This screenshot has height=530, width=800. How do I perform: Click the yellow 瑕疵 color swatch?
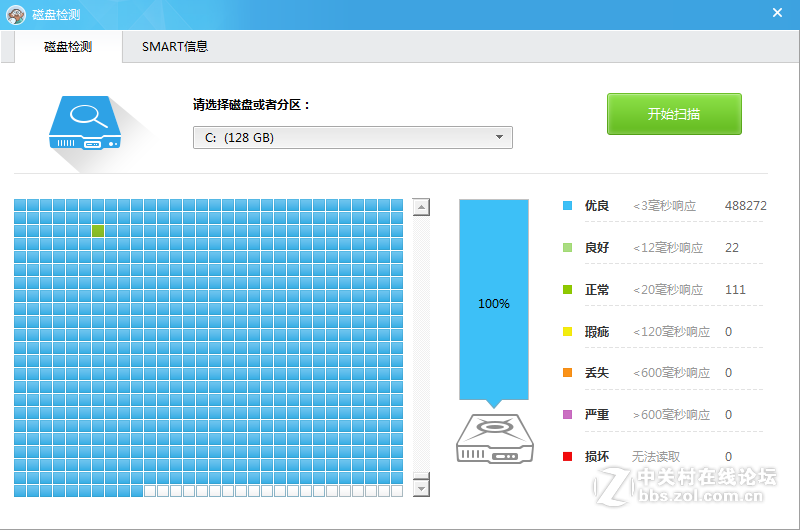click(567, 332)
